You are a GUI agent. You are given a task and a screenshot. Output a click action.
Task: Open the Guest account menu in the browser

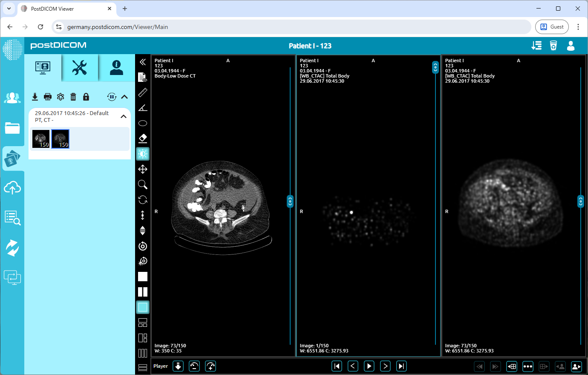(552, 26)
